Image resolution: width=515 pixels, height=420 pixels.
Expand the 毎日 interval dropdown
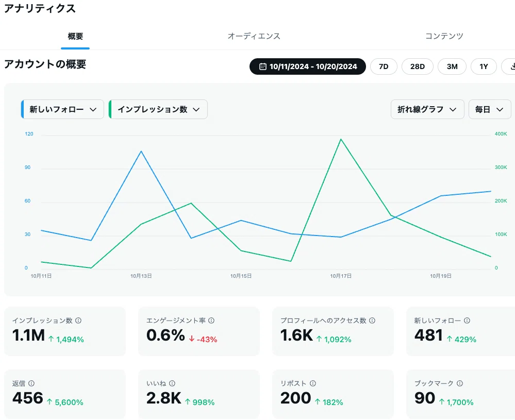tap(490, 109)
